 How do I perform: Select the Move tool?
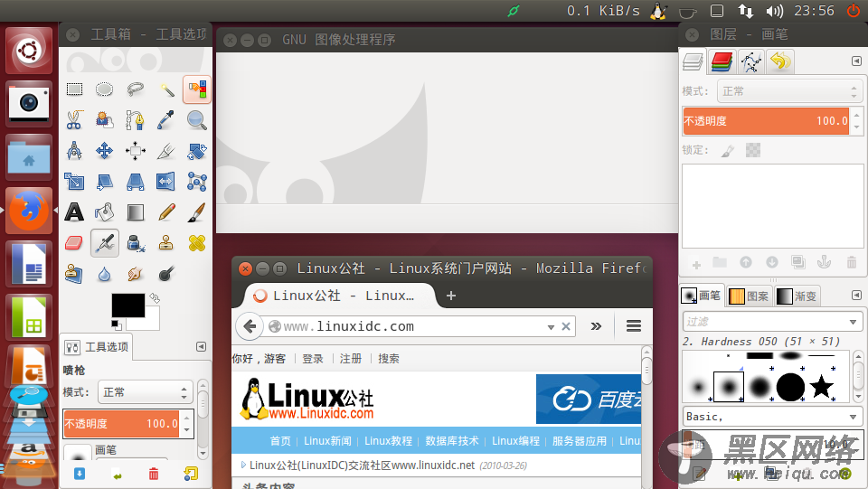tap(104, 150)
